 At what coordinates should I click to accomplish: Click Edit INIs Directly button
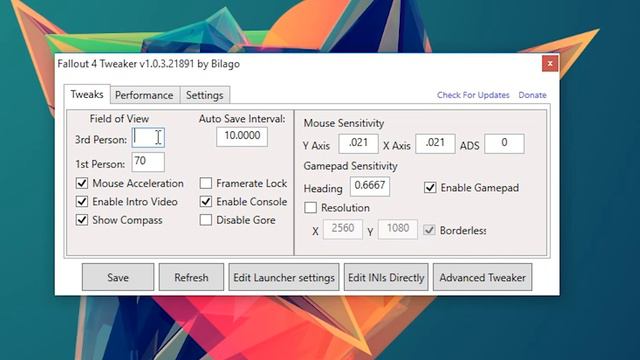[386, 277]
